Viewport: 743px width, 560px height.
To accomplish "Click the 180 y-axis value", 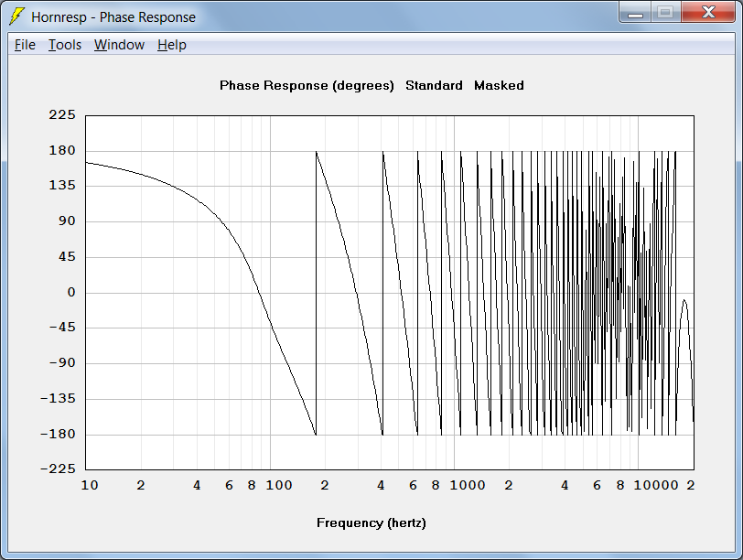I will tap(62, 151).
